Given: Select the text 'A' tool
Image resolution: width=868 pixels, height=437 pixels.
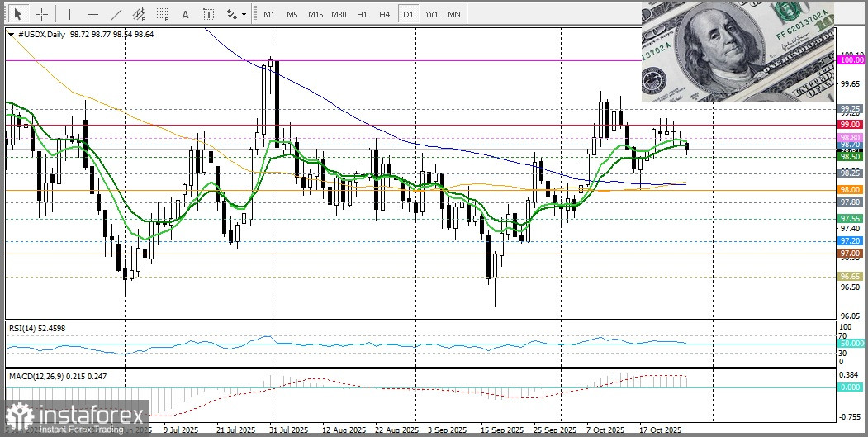Looking at the screenshot, I should 185,14.
